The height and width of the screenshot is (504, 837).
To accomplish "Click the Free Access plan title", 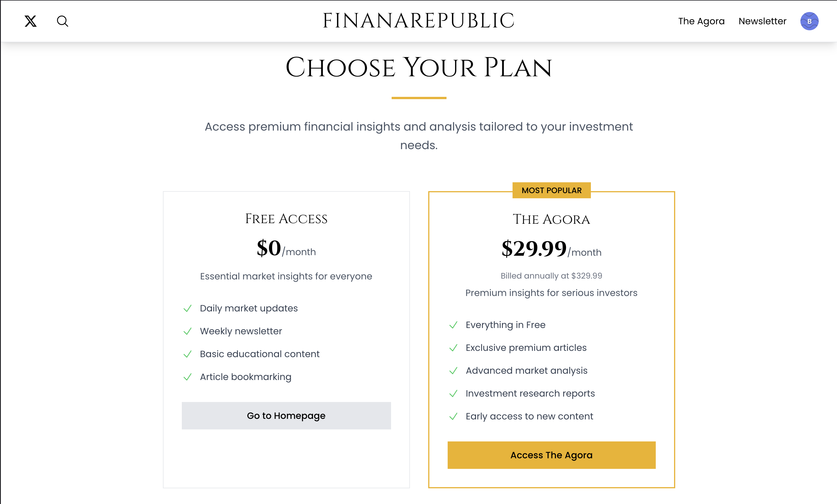I will [x=286, y=219].
